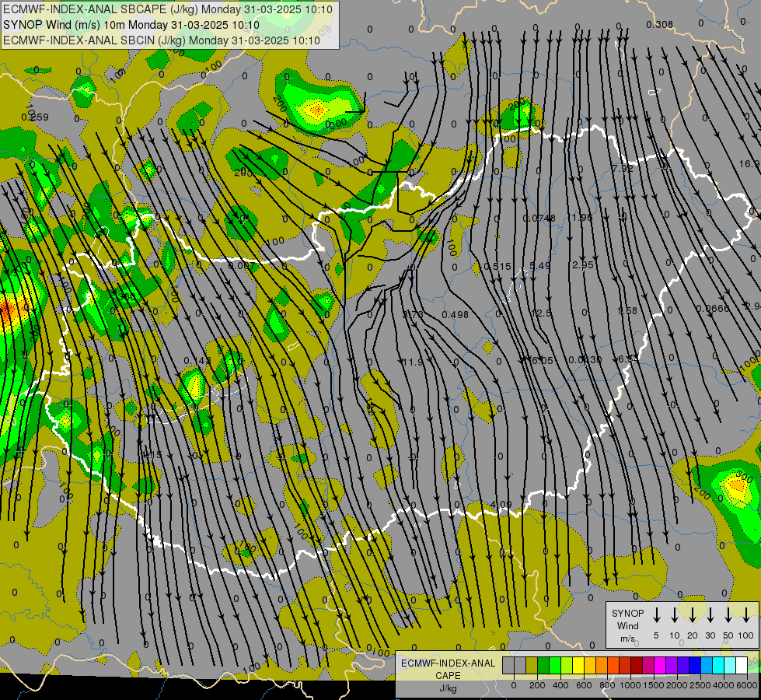761x700 pixels.
Task: Click the SYNOP Wind 10m title line
Action: point(131,25)
